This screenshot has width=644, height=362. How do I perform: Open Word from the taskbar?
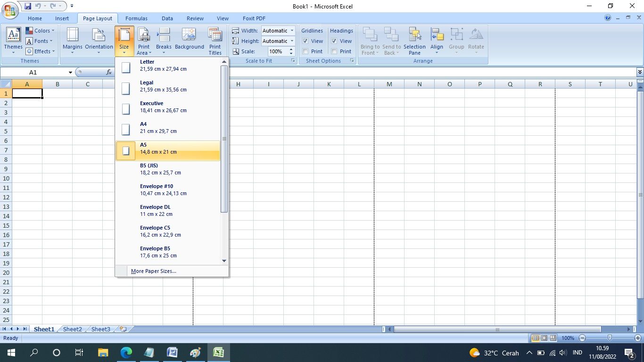(x=172, y=353)
